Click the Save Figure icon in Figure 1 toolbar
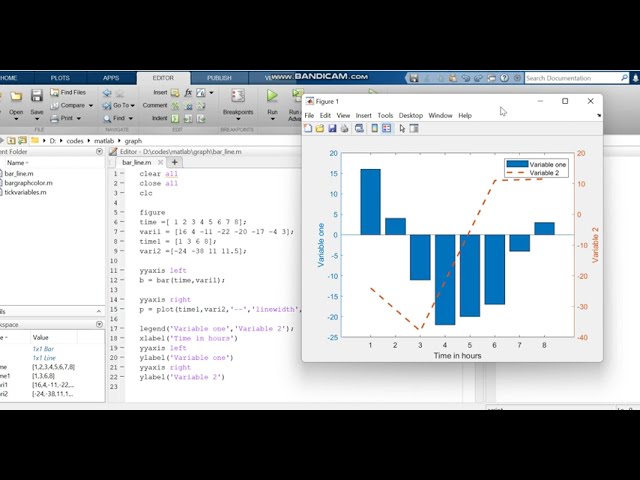Screen dimensions: 640x480 click(332, 129)
